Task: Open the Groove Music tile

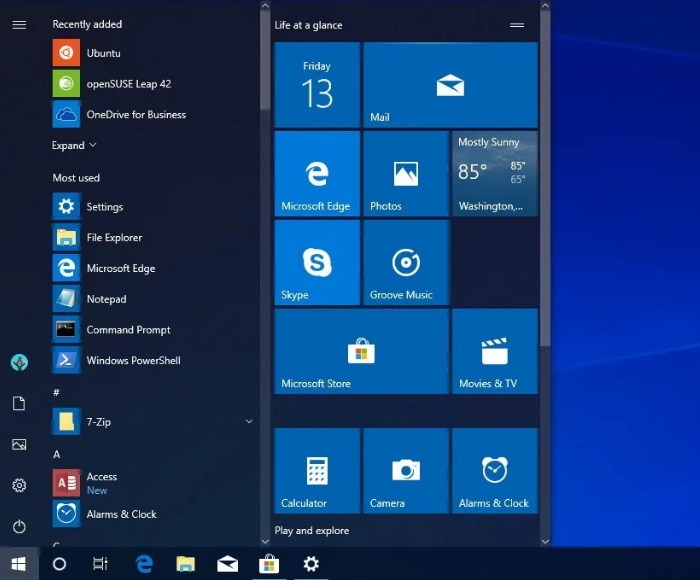Action: 406,263
